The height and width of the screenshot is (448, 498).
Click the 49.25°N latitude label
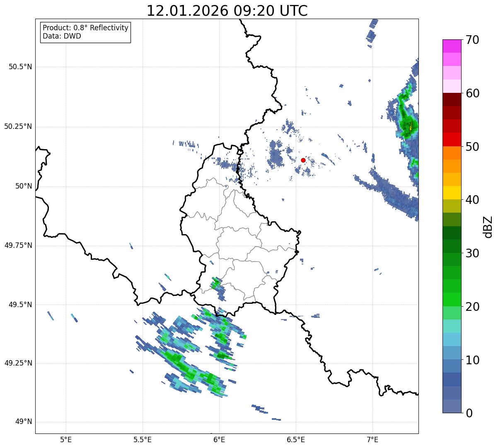point(18,363)
